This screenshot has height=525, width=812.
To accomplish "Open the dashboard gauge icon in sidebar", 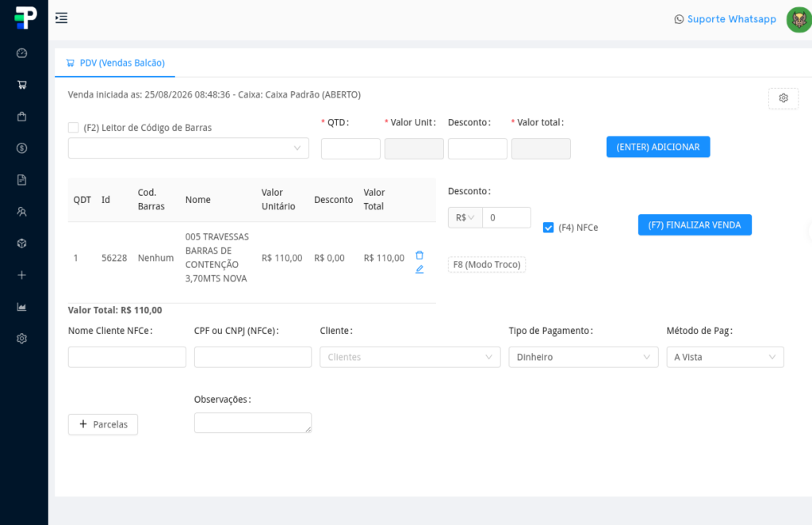I will [x=21, y=53].
